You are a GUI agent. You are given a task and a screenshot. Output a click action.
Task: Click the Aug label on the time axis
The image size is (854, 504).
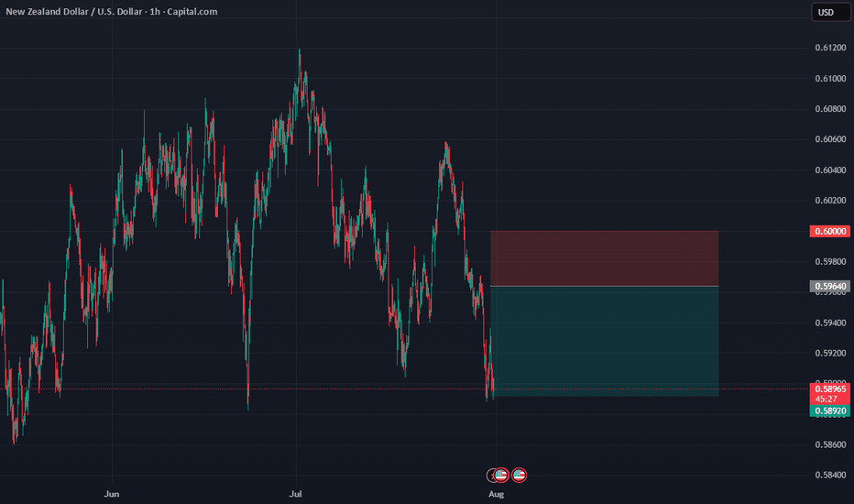[x=496, y=494]
